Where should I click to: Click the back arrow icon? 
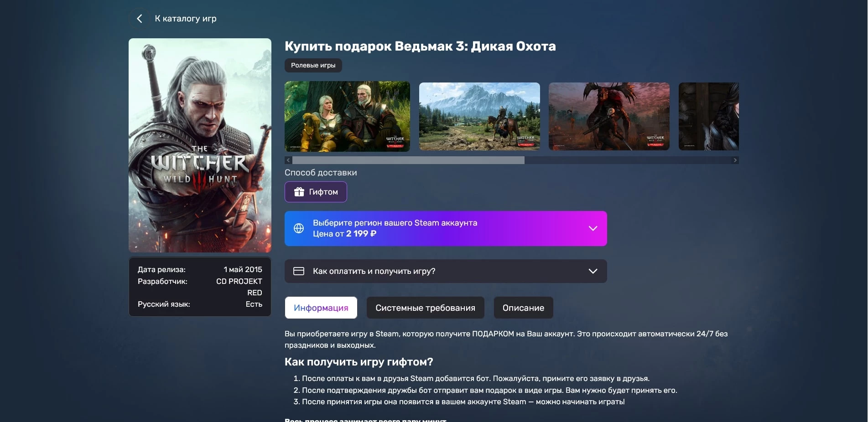(139, 18)
